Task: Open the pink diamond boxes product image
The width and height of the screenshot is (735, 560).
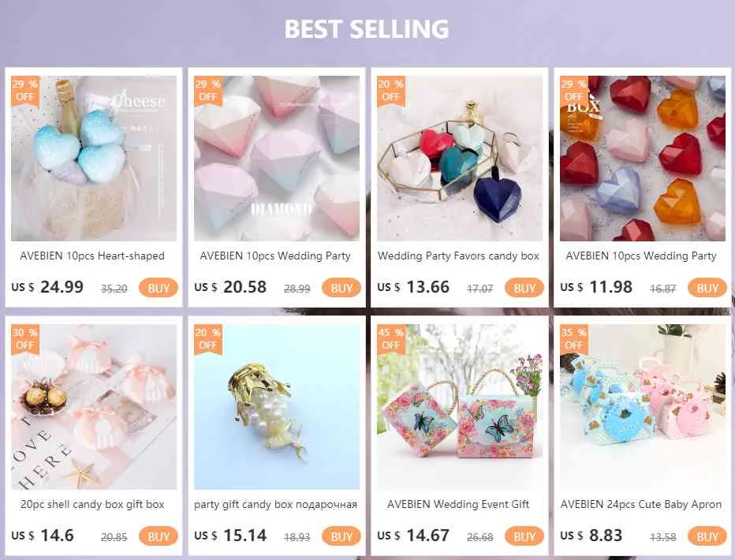Action: [277, 159]
